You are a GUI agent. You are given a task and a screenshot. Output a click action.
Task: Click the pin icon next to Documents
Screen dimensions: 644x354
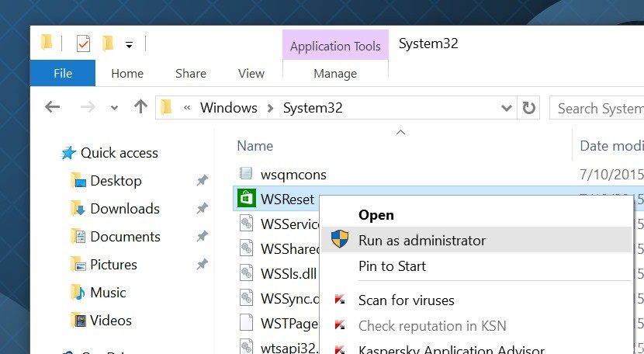click(202, 237)
